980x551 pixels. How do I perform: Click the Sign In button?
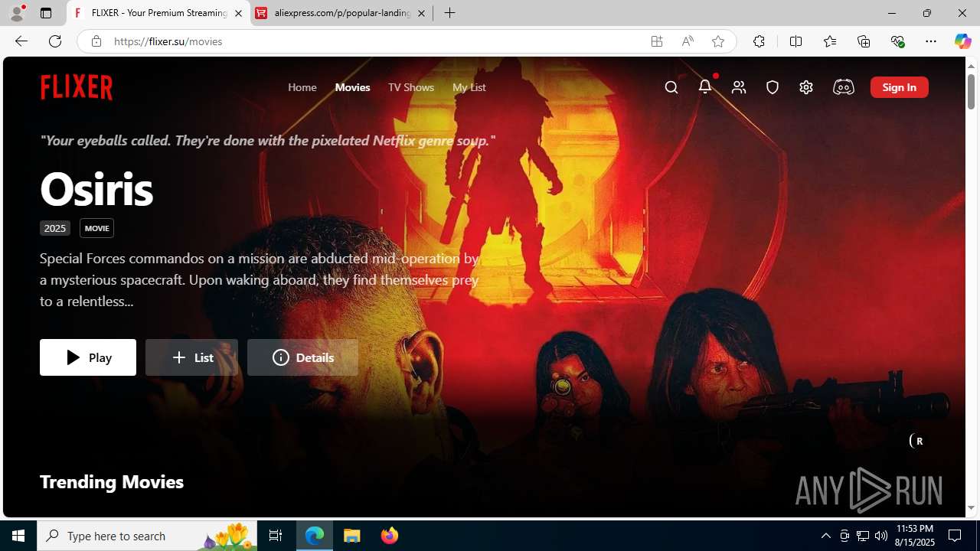click(899, 87)
